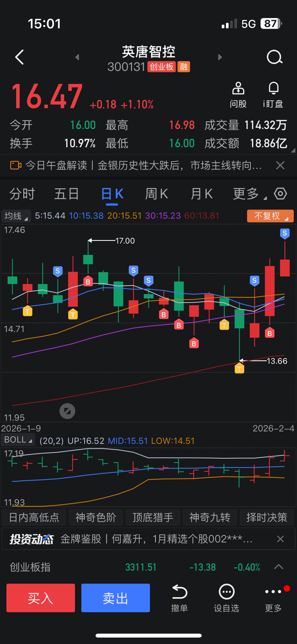Tap the UP:16.52 BOLL value
Image resolution: width=297 pixels, height=644 pixels.
(x=86, y=441)
